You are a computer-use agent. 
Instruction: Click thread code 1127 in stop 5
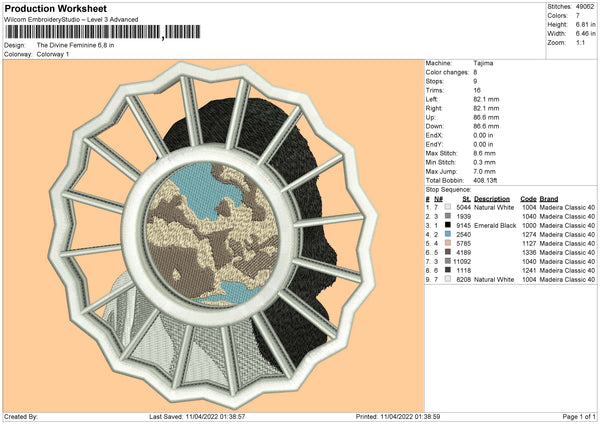pyautogui.click(x=529, y=243)
